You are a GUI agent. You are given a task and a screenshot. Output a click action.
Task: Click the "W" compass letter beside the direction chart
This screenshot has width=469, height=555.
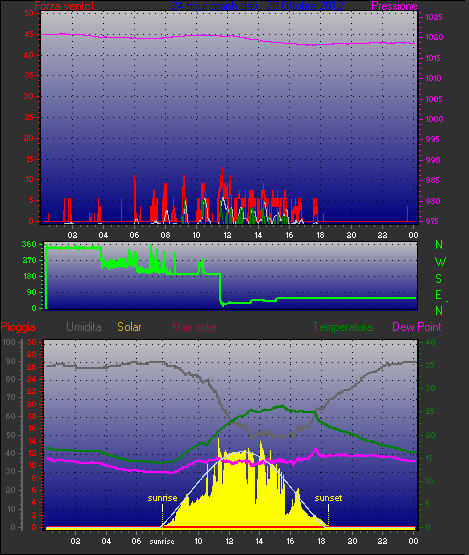pos(440,262)
